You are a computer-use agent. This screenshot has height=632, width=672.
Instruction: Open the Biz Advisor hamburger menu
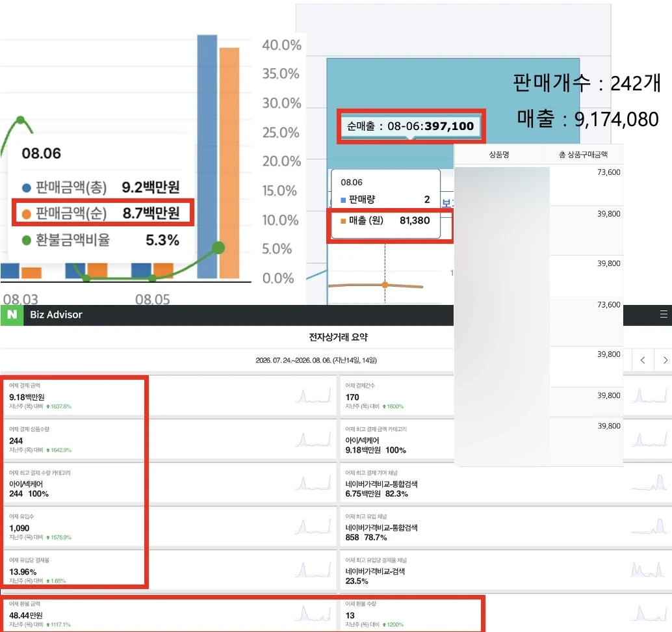pos(664,314)
